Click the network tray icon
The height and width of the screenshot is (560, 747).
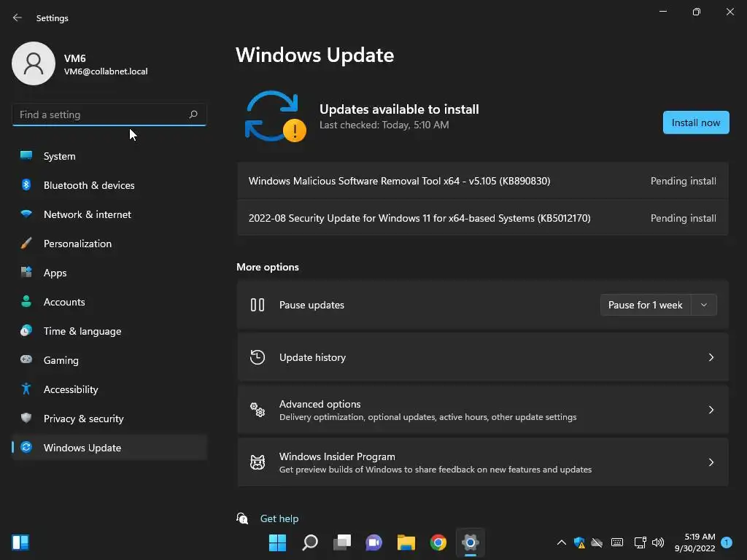point(640,542)
